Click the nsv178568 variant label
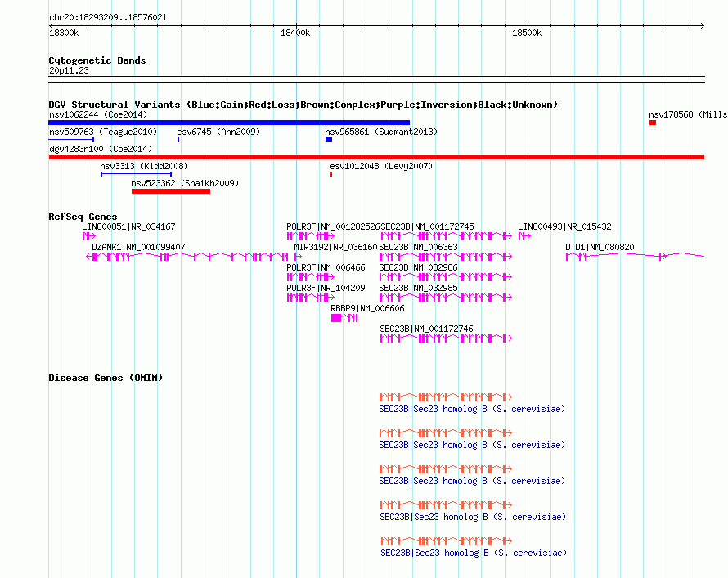Screen dimensions: 728x578 point(688,114)
